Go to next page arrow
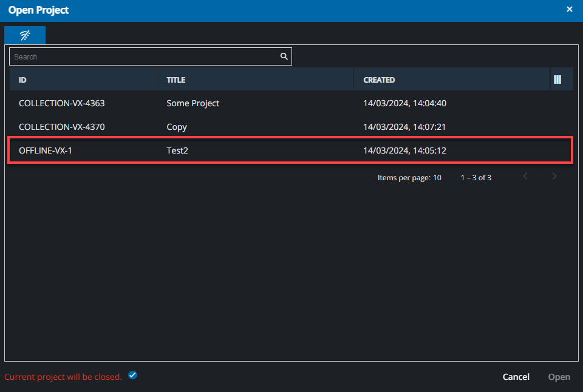This screenshot has height=392, width=583. [554, 177]
